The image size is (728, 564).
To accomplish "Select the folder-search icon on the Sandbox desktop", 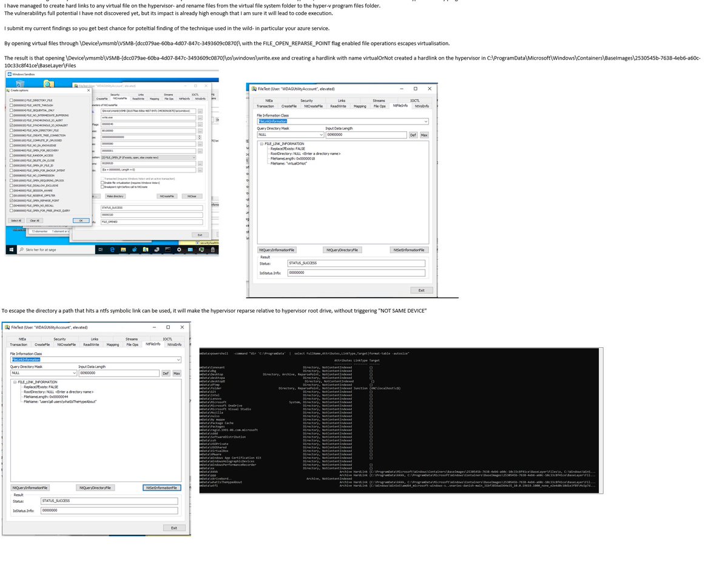I will click(49, 84).
